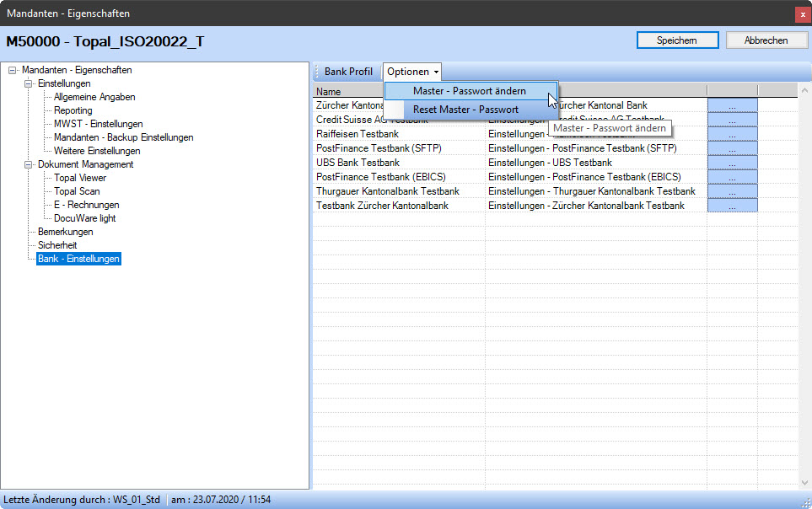Image resolution: width=812 pixels, height=509 pixels.
Task: Open Mandanten - Backup Einstellungen
Action: [123, 138]
